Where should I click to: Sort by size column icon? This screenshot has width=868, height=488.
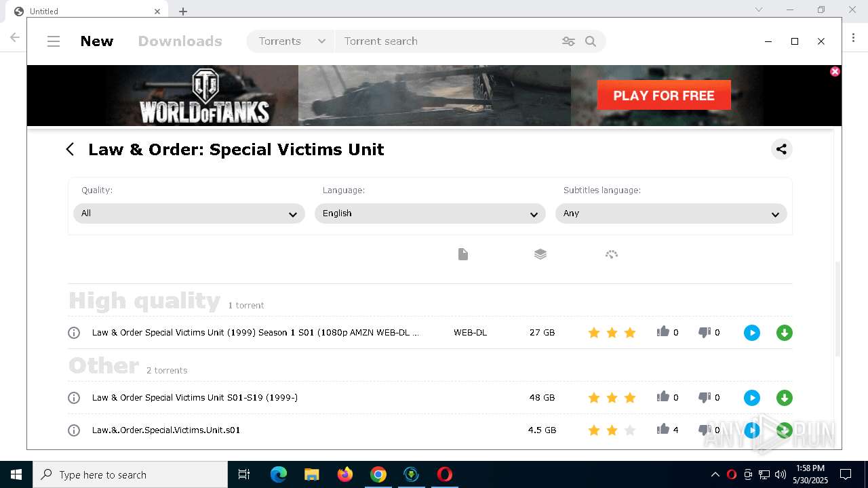pos(540,254)
